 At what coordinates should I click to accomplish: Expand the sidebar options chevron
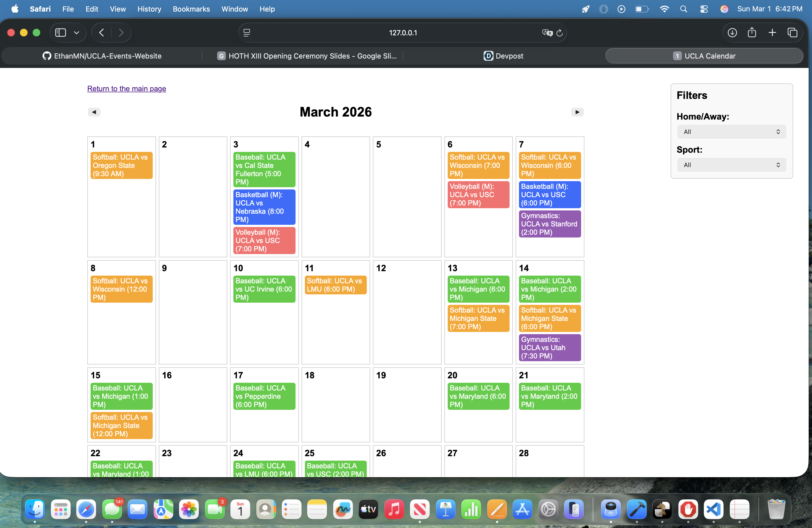(77, 33)
